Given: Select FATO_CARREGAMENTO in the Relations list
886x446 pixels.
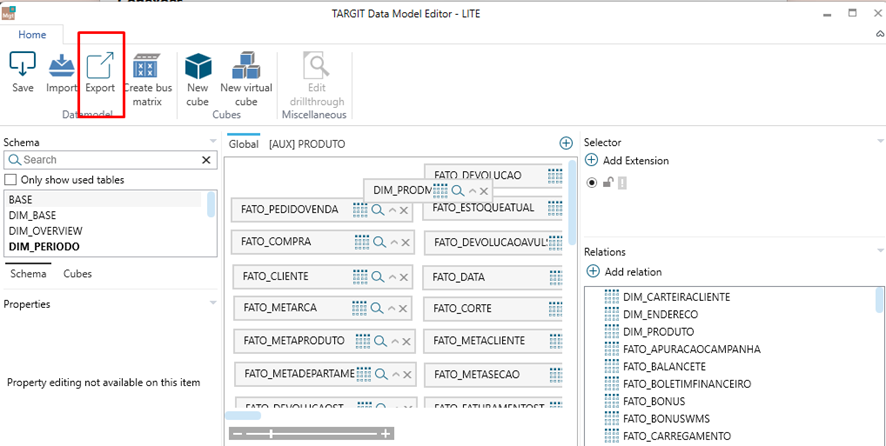Looking at the screenshot, I should pos(676,436).
